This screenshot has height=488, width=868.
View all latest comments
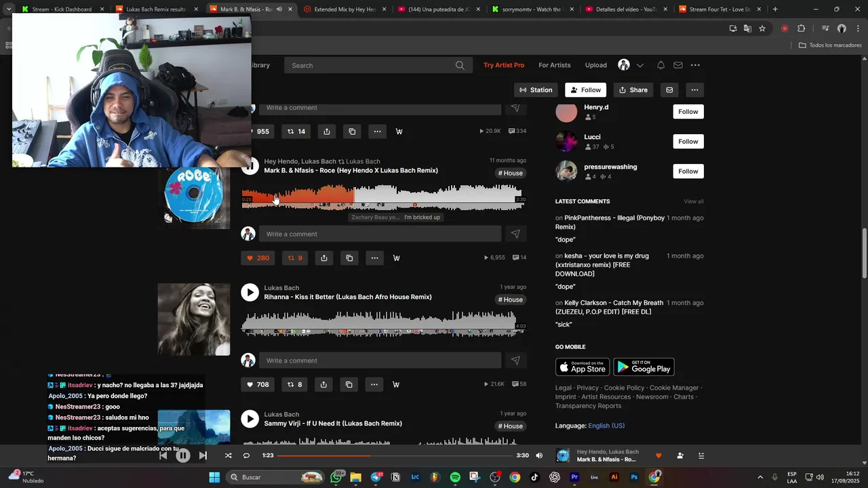694,201
